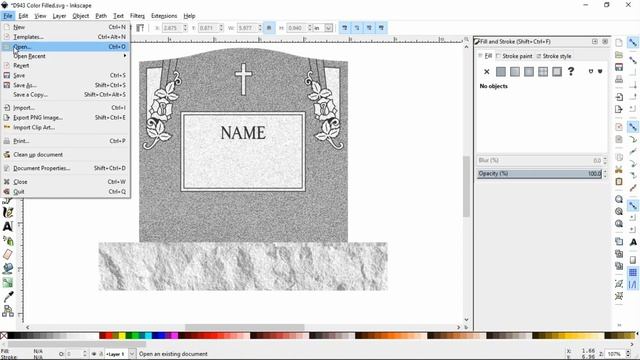Select the Paint Bucket fill tool

8,268
